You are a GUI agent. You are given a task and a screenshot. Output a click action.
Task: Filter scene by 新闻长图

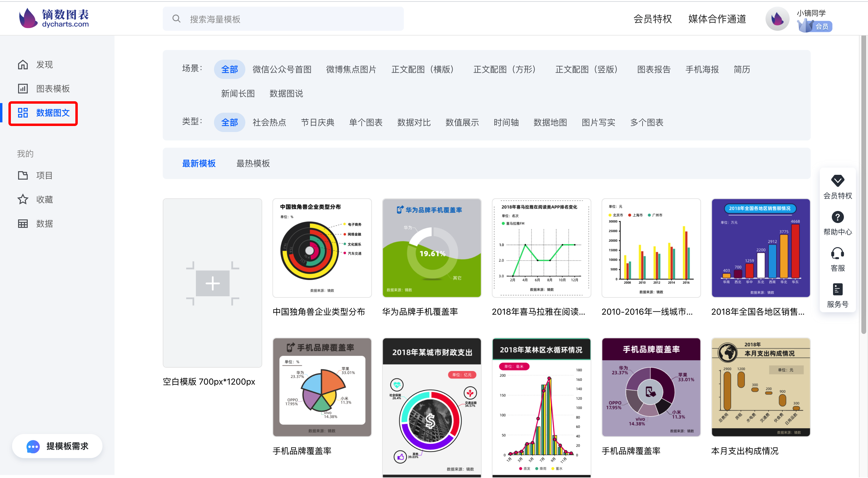pos(238,94)
